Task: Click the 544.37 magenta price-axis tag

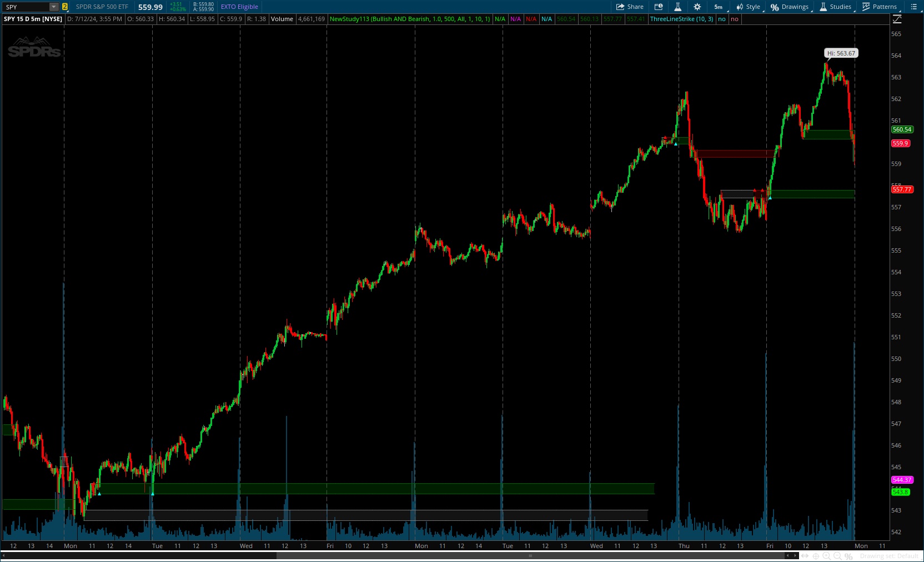Action: [902, 480]
